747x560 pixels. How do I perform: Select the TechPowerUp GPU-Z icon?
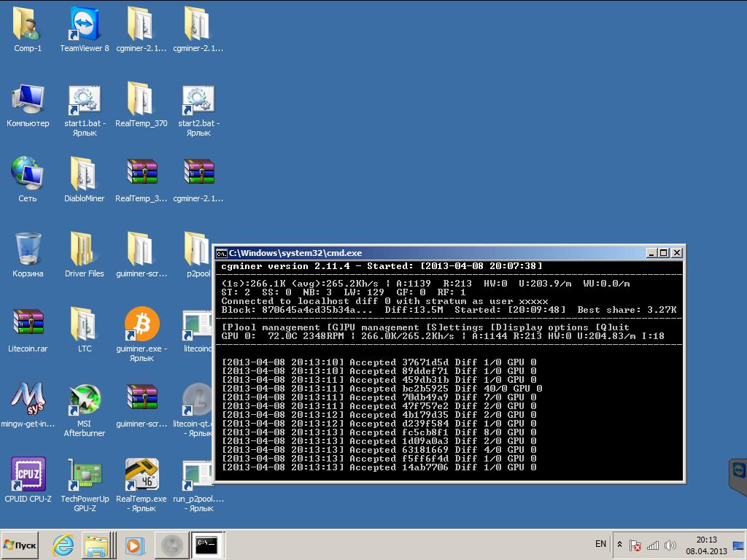85,475
